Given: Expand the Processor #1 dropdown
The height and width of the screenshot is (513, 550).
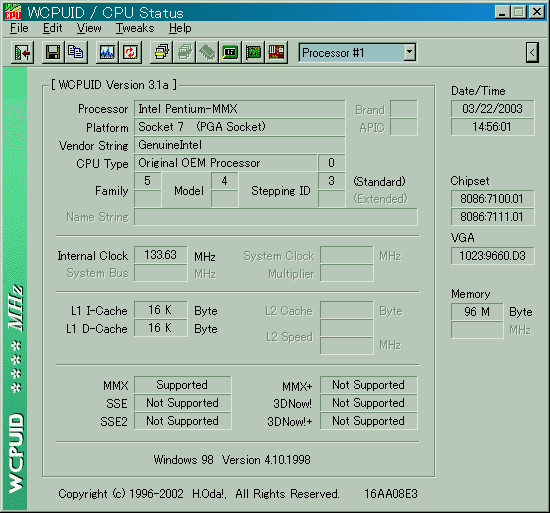Looking at the screenshot, I should 409,53.
